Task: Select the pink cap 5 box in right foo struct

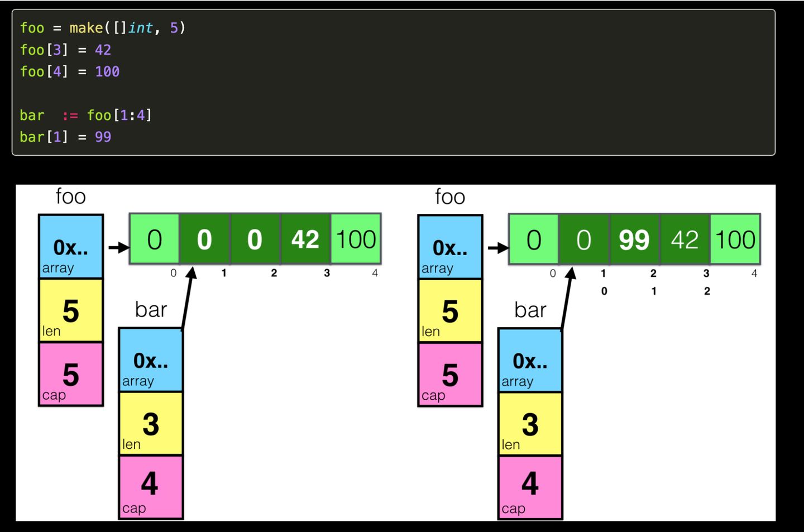Action: [450, 374]
